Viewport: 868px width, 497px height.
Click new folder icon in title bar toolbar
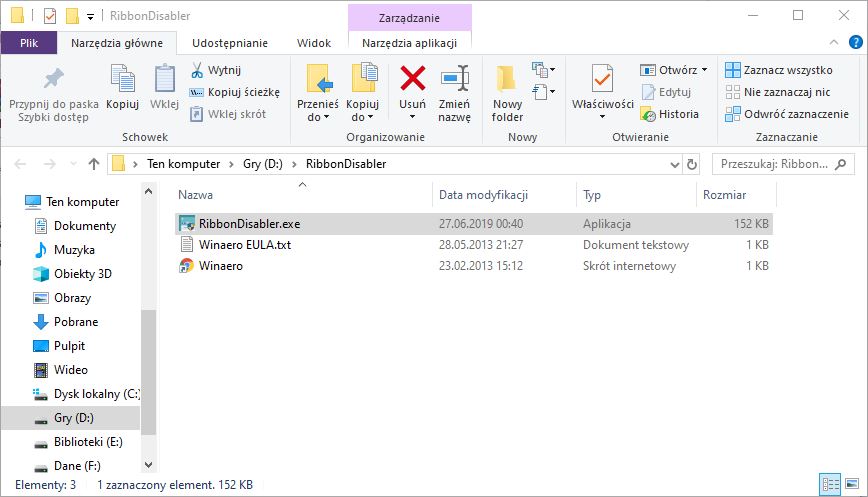72,16
